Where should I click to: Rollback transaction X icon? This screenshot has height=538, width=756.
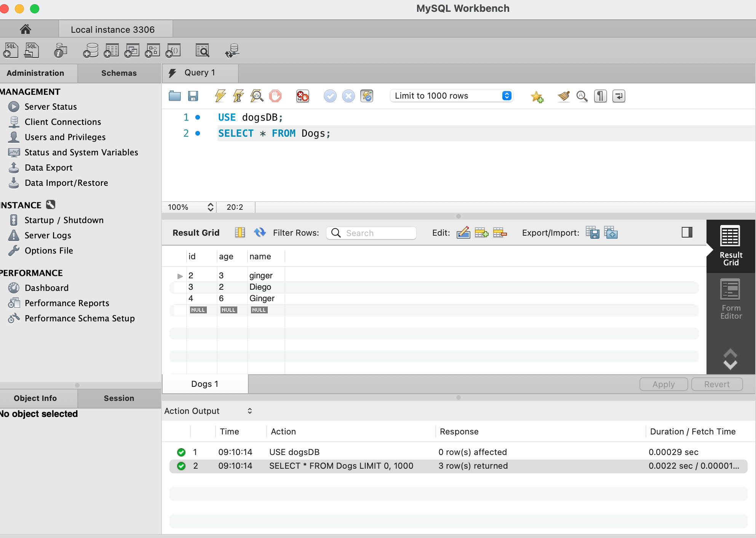pyautogui.click(x=348, y=96)
